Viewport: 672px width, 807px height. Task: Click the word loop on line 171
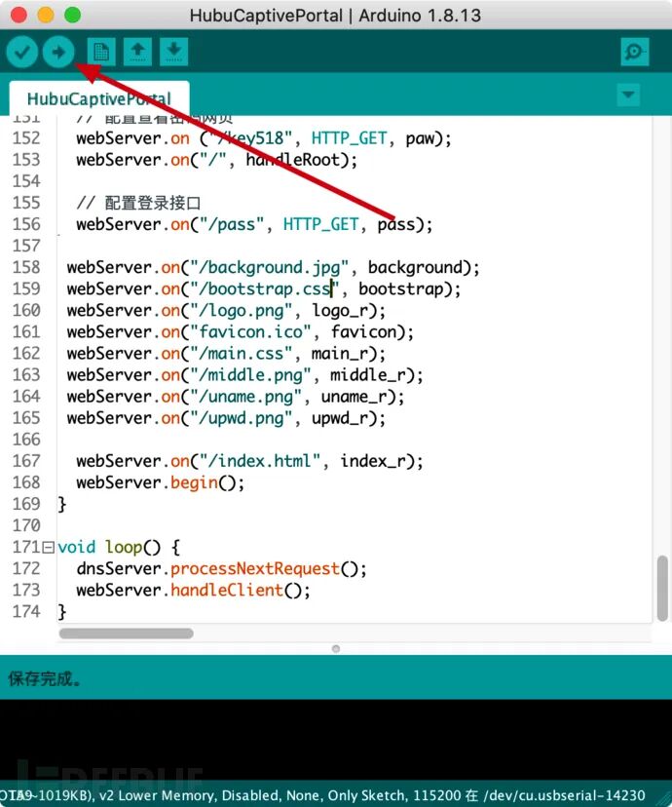(124, 547)
